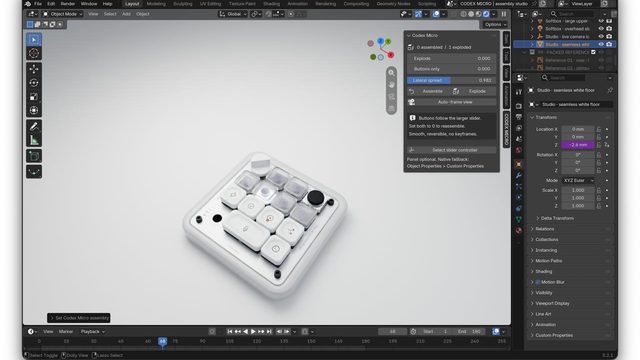This screenshot has width=640, height=360.
Task: Play the timeline animation
Action: coord(253,332)
